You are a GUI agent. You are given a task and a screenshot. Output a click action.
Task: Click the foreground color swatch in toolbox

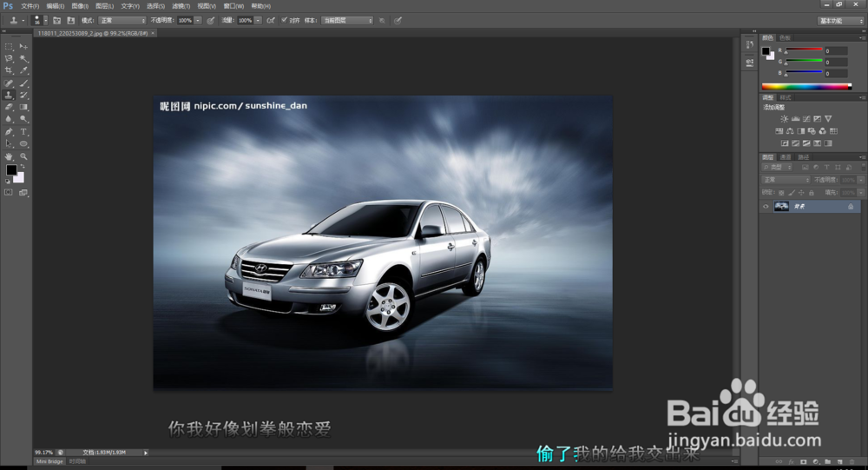11,170
